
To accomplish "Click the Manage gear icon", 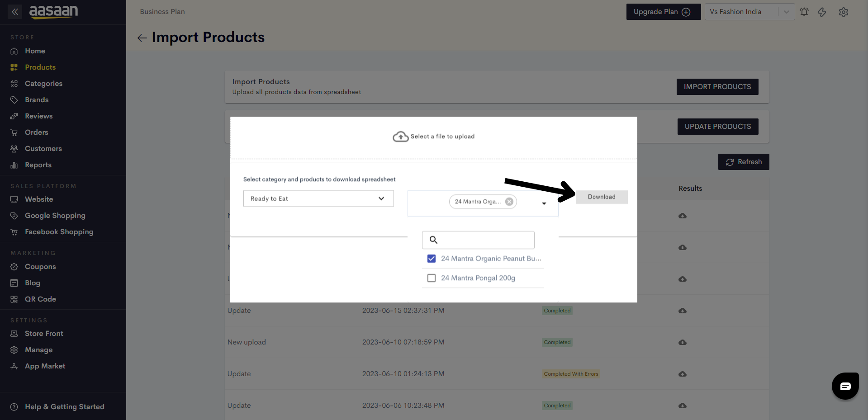I will (x=14, y=350).
